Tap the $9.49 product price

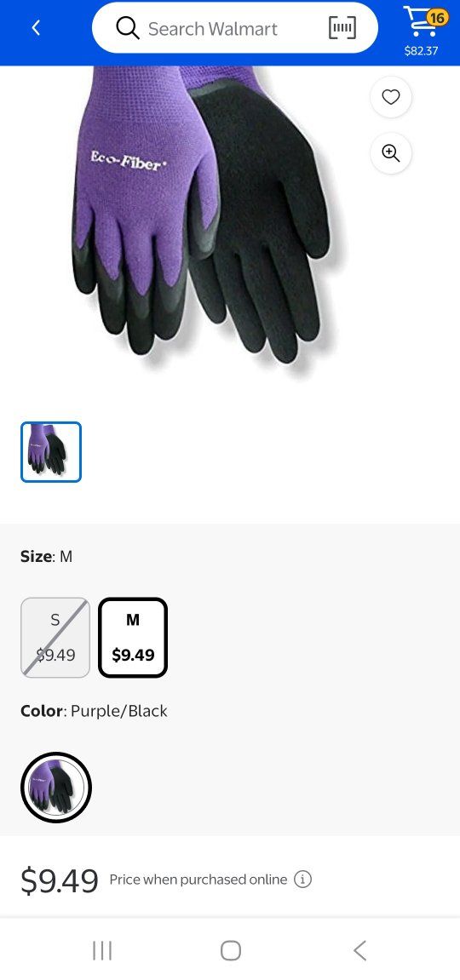pos(60,880)
